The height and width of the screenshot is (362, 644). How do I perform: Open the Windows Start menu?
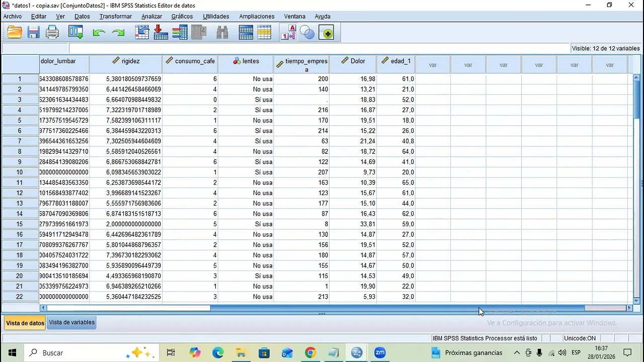[12, 353]
